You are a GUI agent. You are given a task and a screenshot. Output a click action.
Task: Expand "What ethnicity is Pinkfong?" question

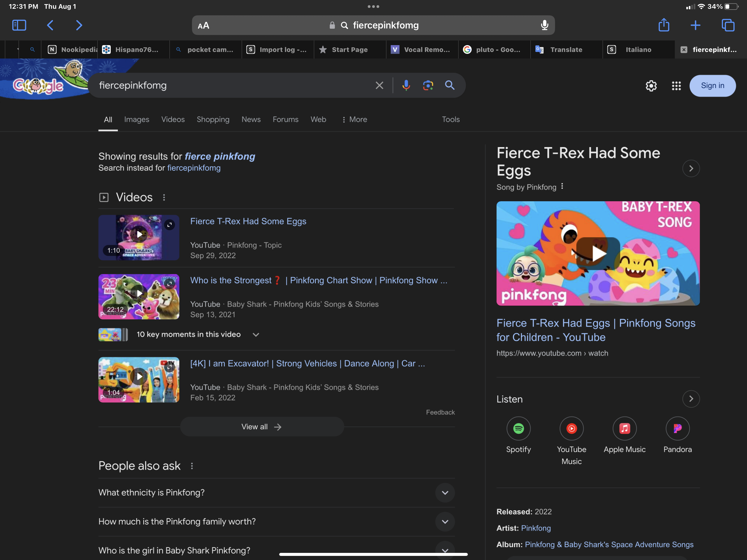click(x=445, y=492)
